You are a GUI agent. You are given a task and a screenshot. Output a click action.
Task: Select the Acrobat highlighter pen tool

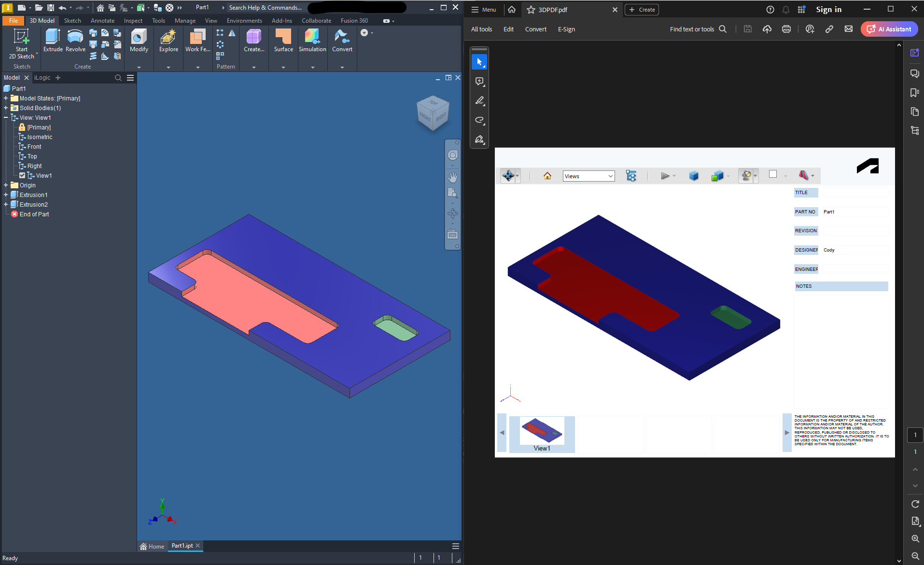[x=479, y=101]
